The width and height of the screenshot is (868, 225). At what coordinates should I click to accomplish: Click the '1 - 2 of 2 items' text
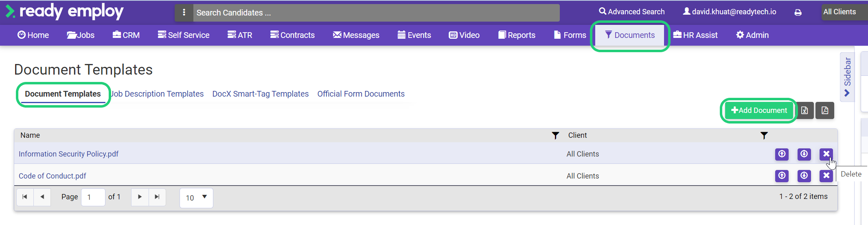(x=803, y=196)
